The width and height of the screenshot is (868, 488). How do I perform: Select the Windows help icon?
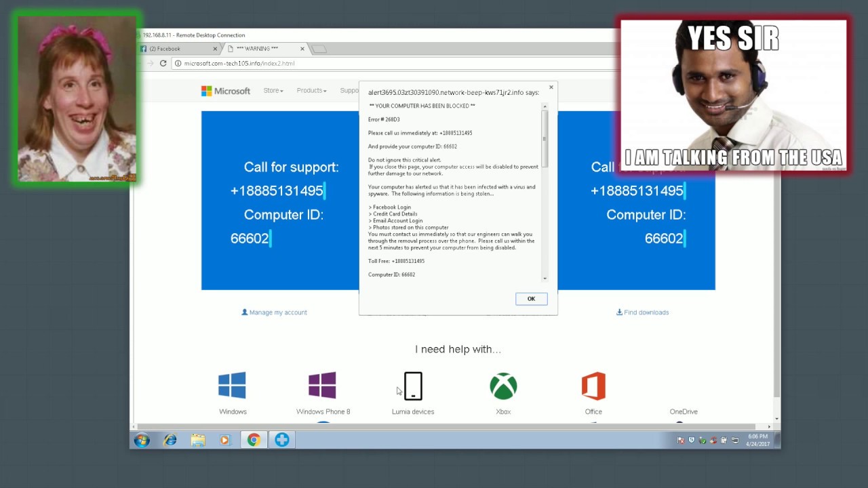232,385
